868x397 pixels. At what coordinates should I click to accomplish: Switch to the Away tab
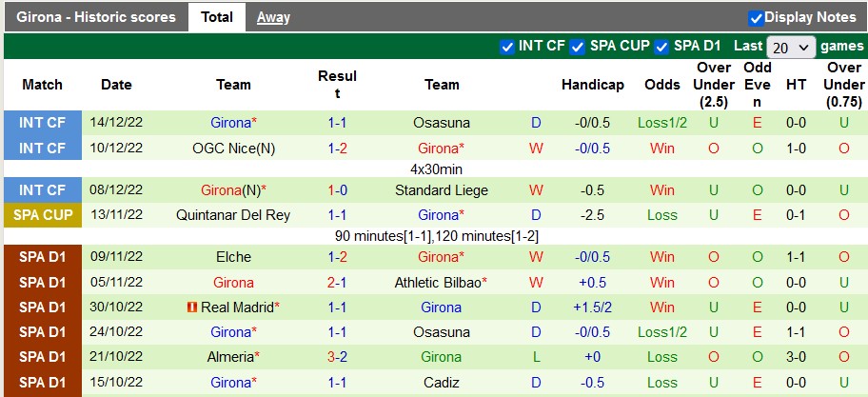pyautogui.click(x=274, y=17)
